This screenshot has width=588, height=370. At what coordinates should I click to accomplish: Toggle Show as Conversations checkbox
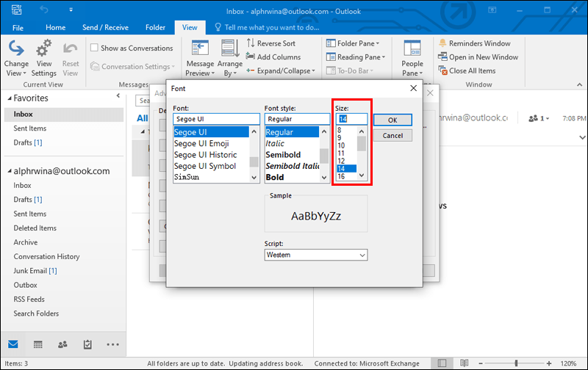[x=95, y=48]
